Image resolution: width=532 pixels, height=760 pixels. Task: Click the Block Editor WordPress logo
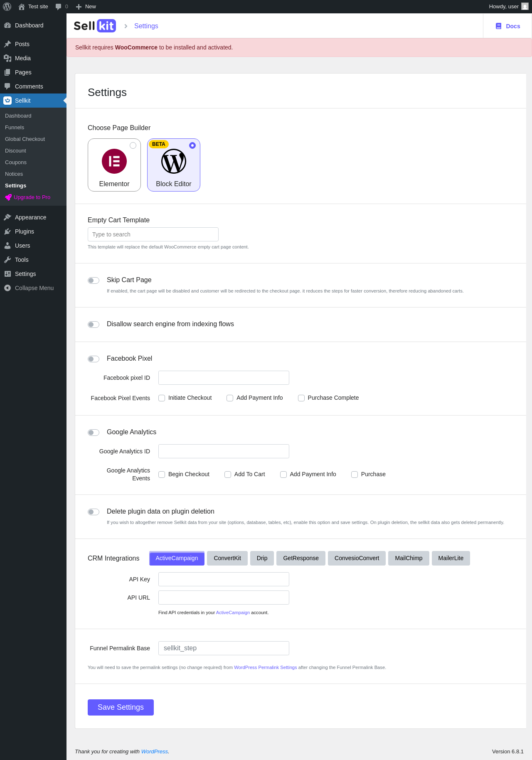pos(174,161)
